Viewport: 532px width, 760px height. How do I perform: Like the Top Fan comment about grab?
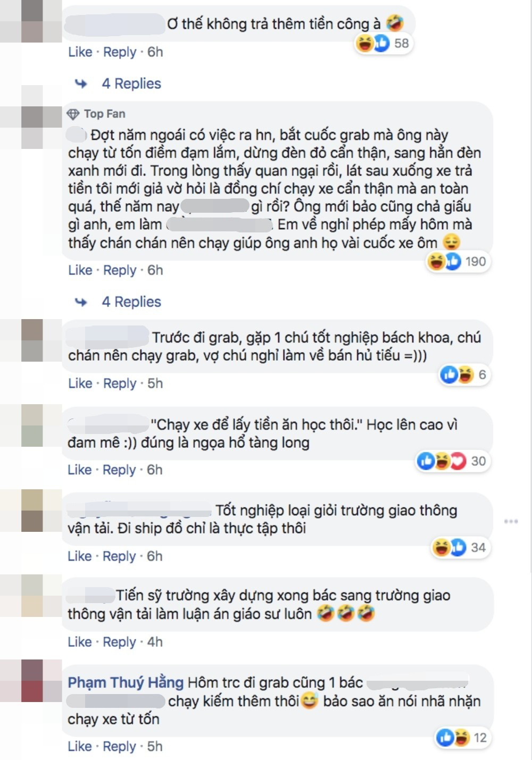(x=80, y=270)
